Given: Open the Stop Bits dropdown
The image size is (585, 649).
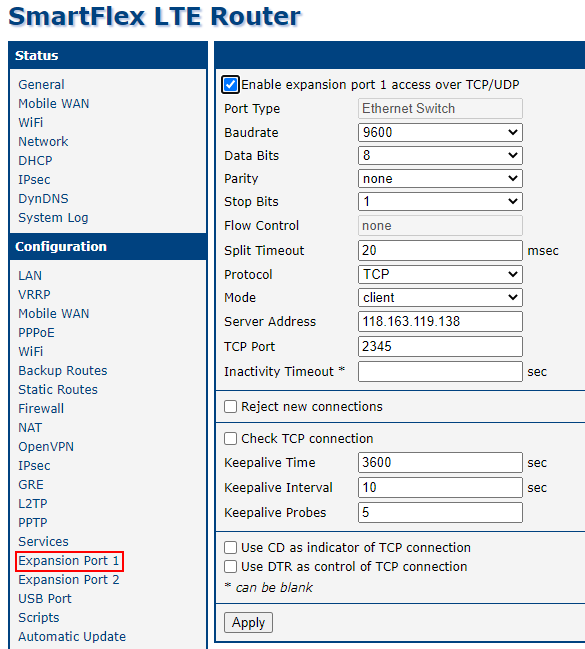Looking at the screenshot, I should (440, 202).
